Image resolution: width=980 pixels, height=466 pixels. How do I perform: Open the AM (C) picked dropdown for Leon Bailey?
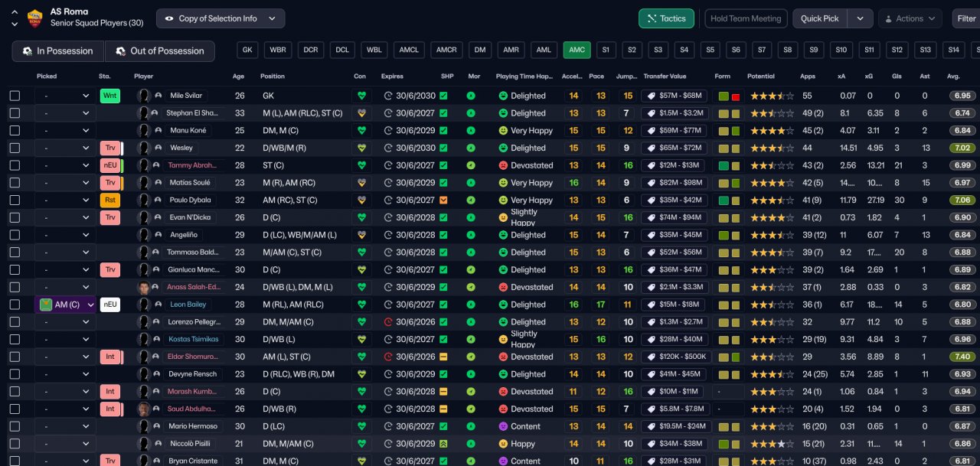(65, 305)
